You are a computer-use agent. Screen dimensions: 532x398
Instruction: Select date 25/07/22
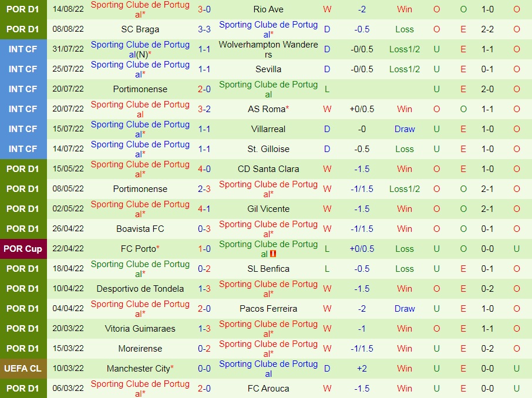pyautogui.click(x=68, y=69)
